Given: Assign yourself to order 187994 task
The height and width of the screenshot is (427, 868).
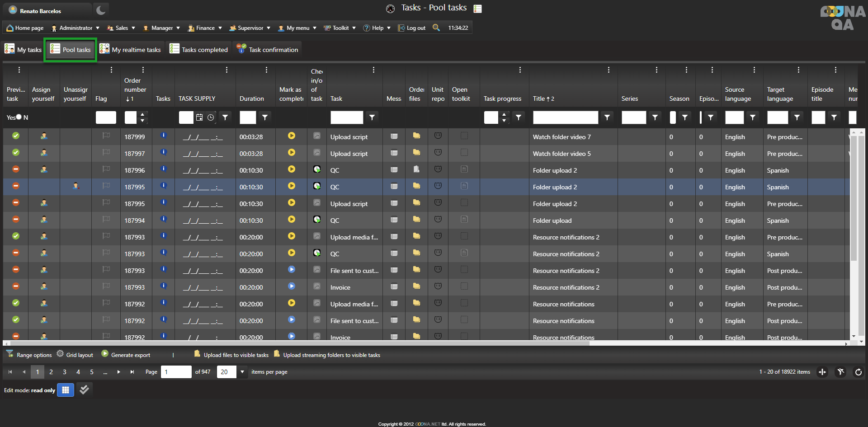Looking at the screenshot, I should (x=44, y=220).
